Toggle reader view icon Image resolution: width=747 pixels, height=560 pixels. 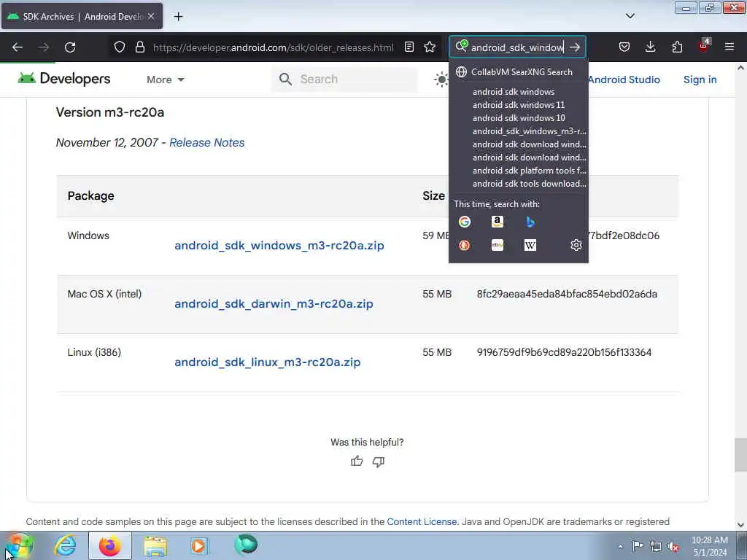[x=409, y=47]
